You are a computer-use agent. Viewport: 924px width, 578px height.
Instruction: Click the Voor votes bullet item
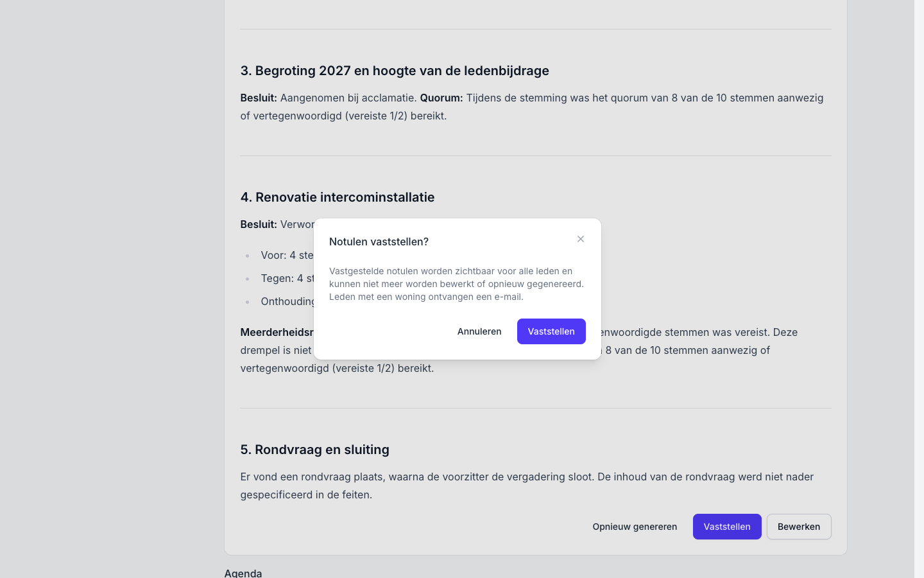pyautogui.click(x=287, y=255)
